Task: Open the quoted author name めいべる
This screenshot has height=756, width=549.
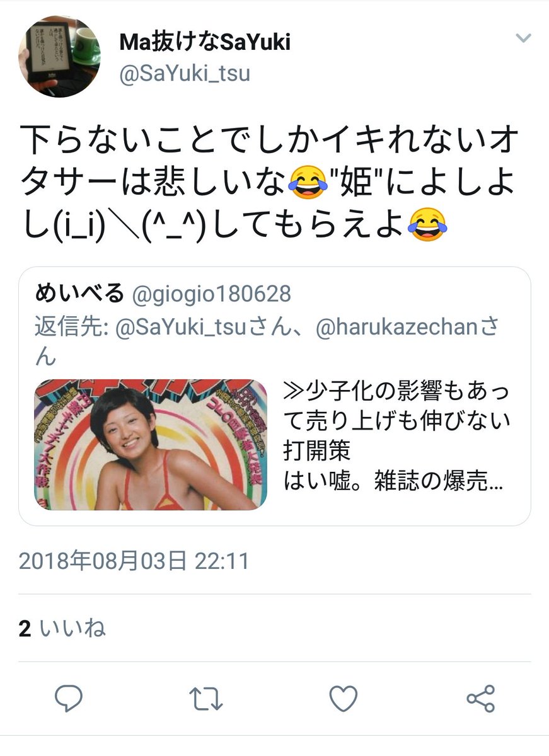Action: tap(79, 293)
